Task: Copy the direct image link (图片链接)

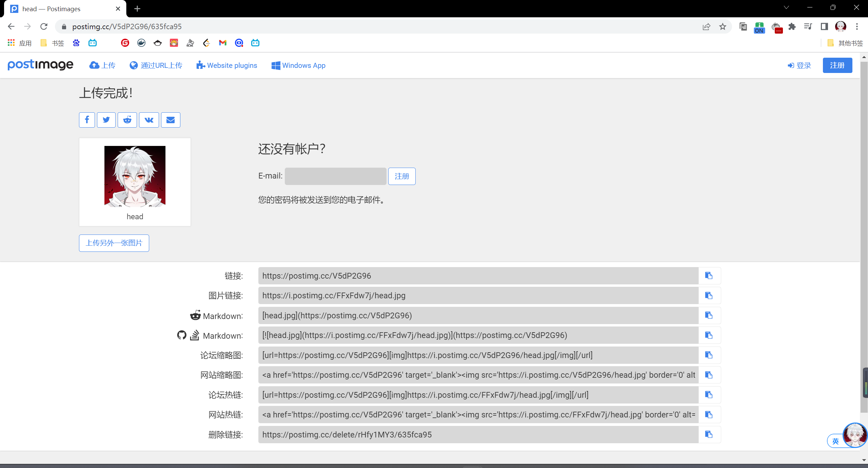Action: [x=709, y=295]
